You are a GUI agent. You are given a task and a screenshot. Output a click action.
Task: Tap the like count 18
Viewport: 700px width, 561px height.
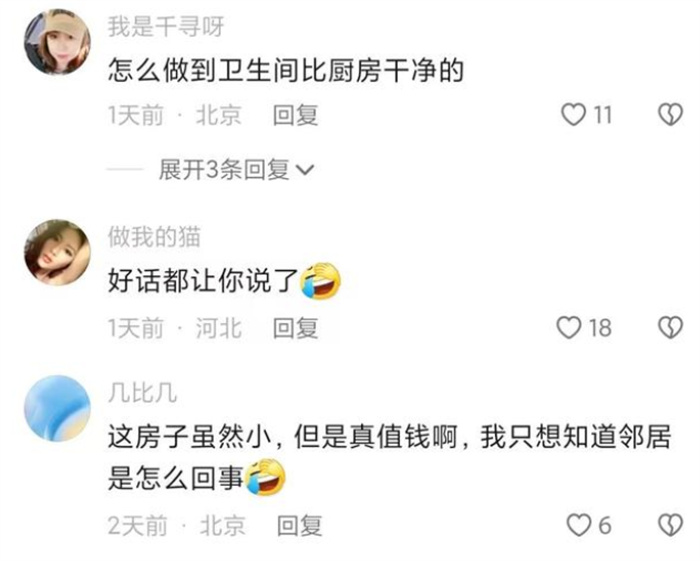tap(600, 328)
